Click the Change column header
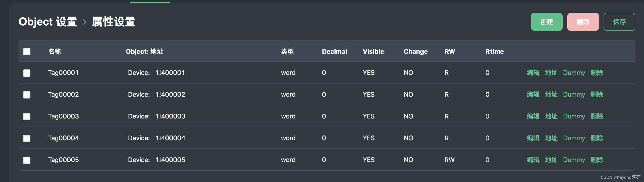644x182 pixels. (x=416, y=52)
